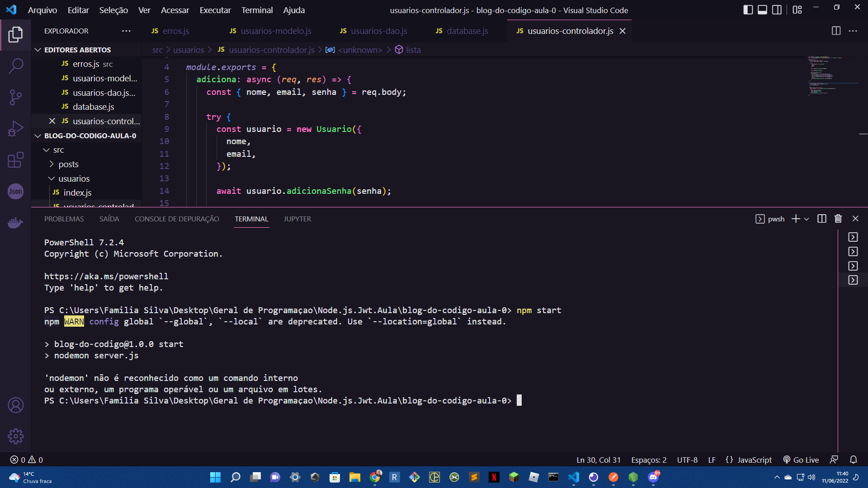Open the feedback icon in status bar
The image size is (868, 488).
point(834,460)
